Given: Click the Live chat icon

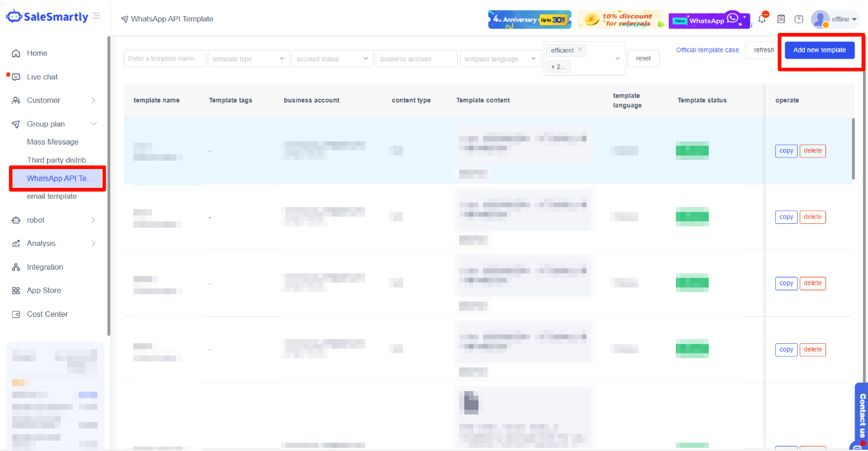Looking at the screenshot, I should tap(16, 77).
